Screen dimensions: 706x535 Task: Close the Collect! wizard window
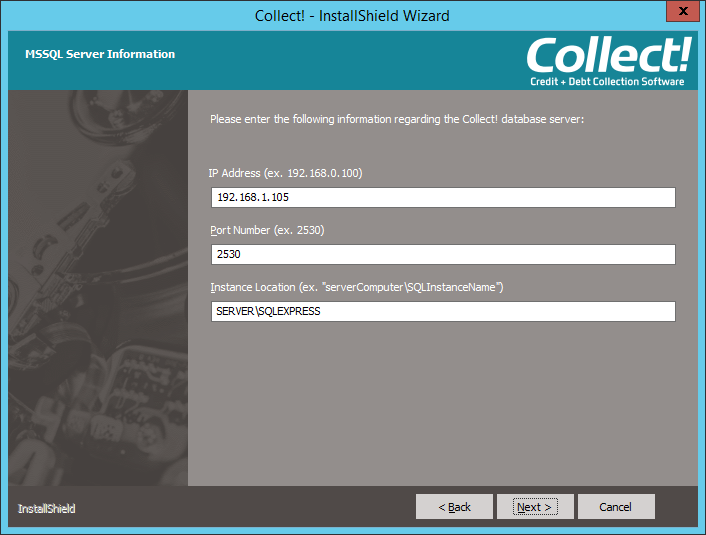683,11
